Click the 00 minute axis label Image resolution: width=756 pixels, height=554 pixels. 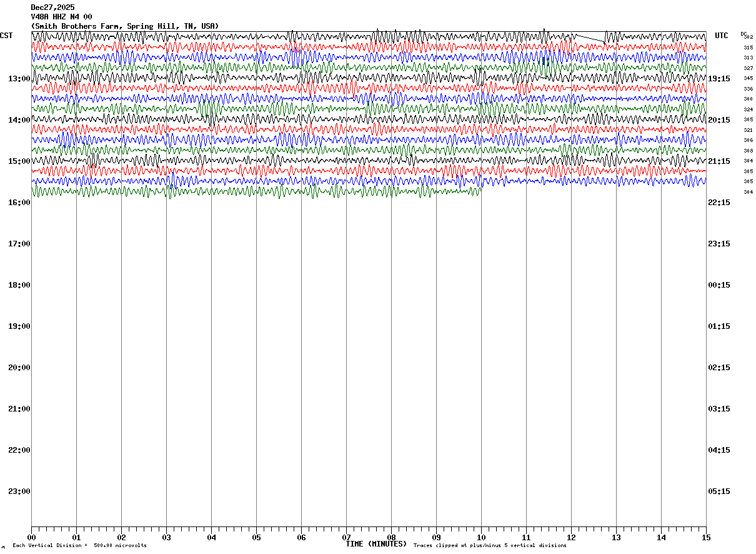point(31,538)
